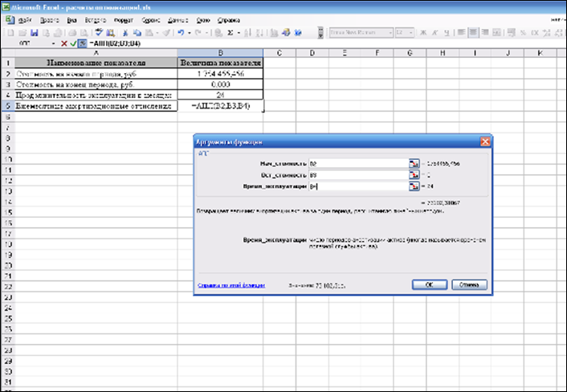Click the Currency format icon

pos(512,33)
